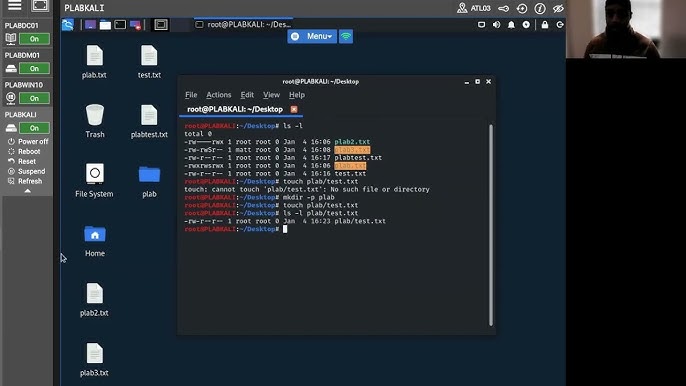The image size is (686, 386).
Task: Open the notifications bell in the Kali tray
Action: [x=511, y=25]
